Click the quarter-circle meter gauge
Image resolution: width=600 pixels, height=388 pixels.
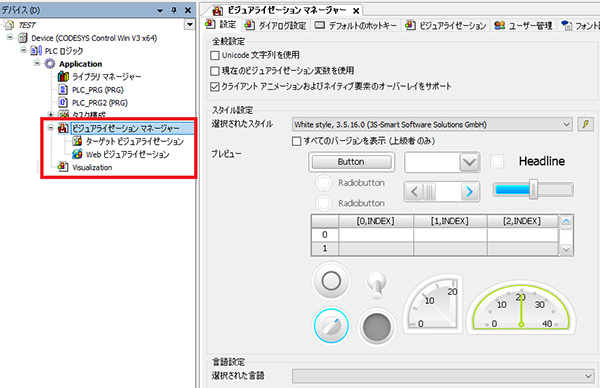[433, 303]
